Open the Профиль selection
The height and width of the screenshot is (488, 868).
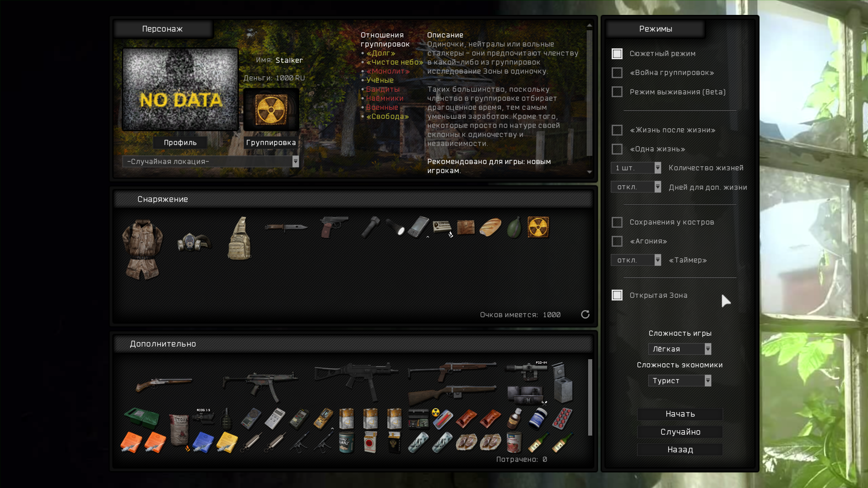180,143
